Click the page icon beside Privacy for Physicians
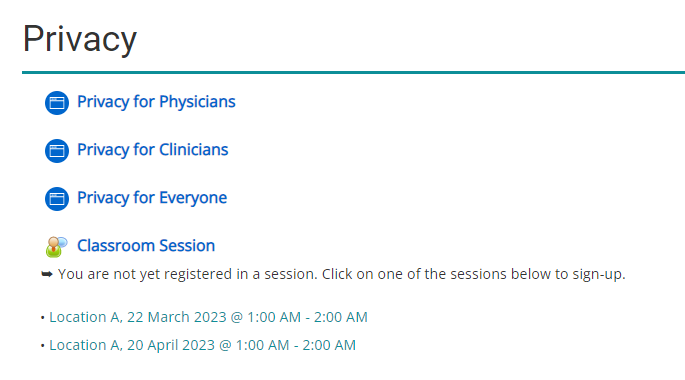 click(x=57, y=103)
